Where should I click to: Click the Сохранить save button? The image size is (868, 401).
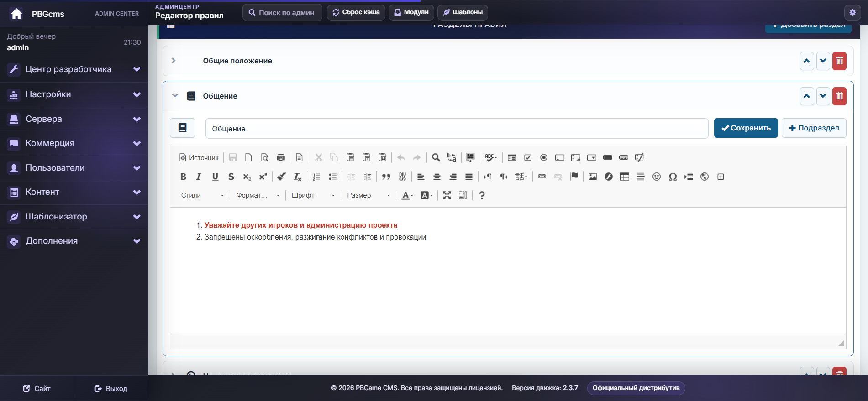[746, 128]
